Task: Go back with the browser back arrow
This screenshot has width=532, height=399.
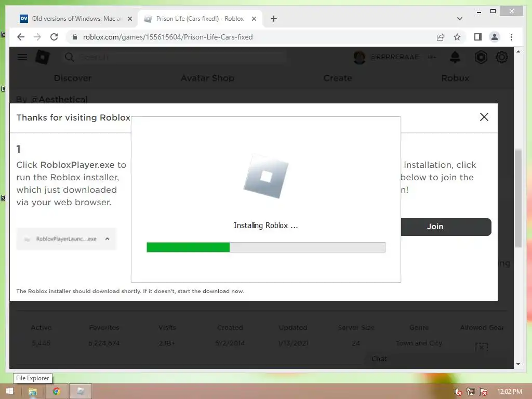Action: [x=21, y=37]
